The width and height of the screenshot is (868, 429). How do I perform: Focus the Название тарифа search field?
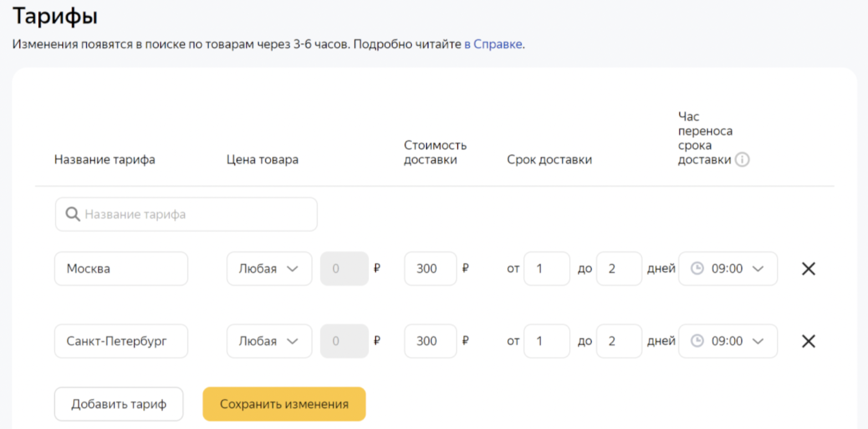194,214
